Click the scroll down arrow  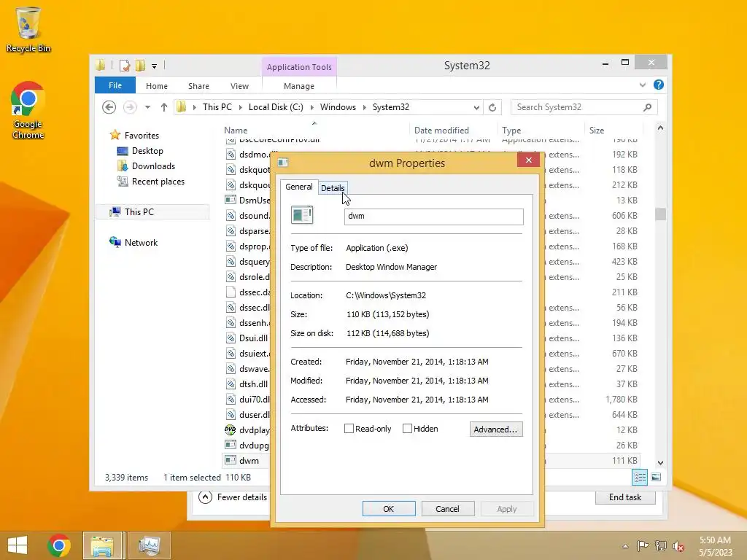660,462
